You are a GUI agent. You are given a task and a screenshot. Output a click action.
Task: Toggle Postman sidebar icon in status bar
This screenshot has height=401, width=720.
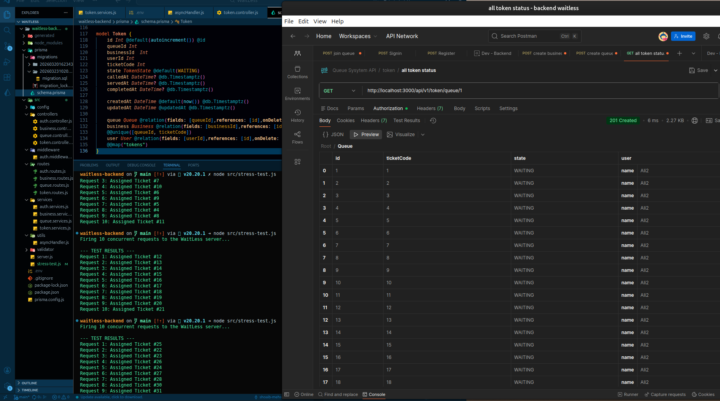click(x=287, y=395)
